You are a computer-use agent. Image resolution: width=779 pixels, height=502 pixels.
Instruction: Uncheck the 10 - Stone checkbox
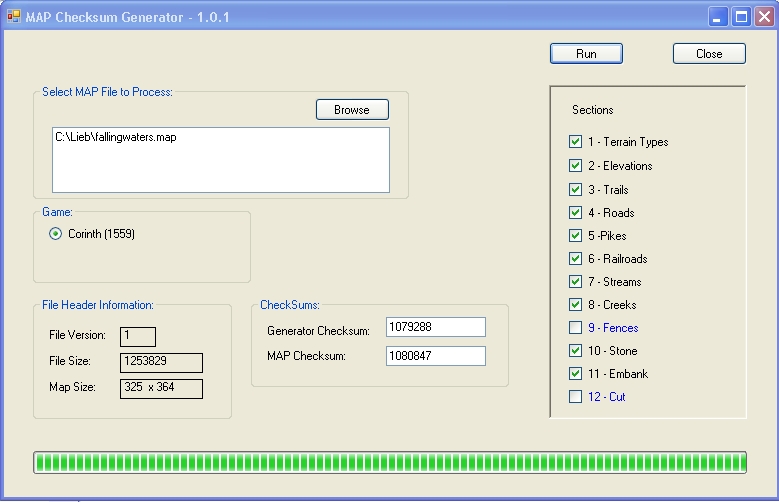(575, 351)
